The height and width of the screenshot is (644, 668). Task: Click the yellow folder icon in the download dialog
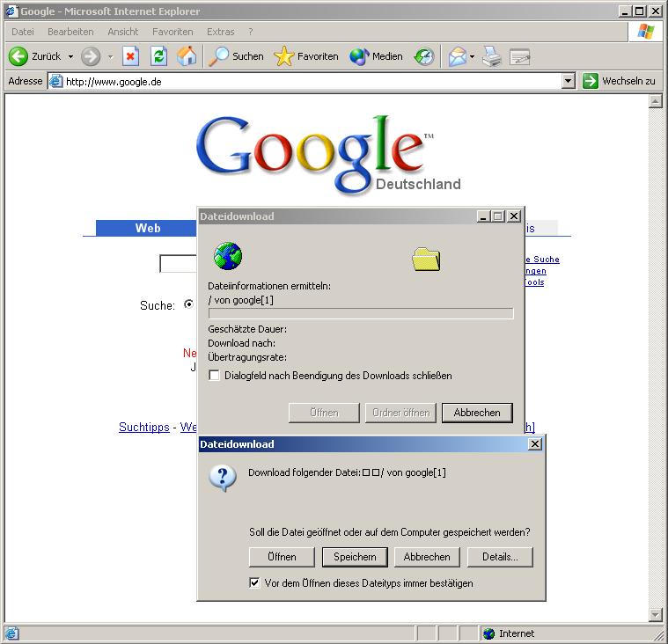427,259
